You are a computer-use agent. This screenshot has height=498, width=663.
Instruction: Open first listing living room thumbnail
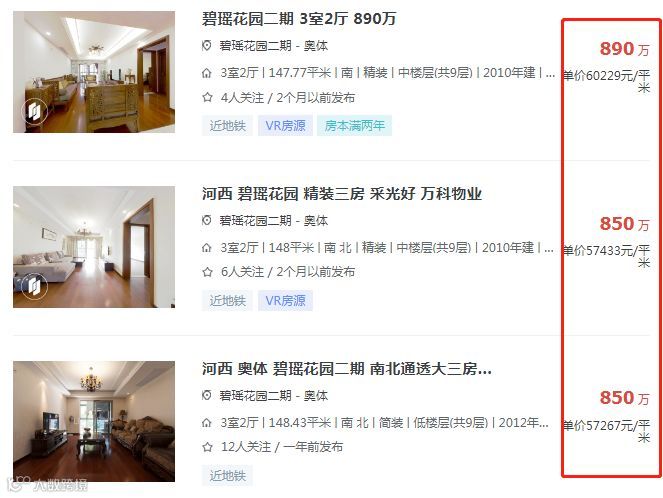click(94, 72)
